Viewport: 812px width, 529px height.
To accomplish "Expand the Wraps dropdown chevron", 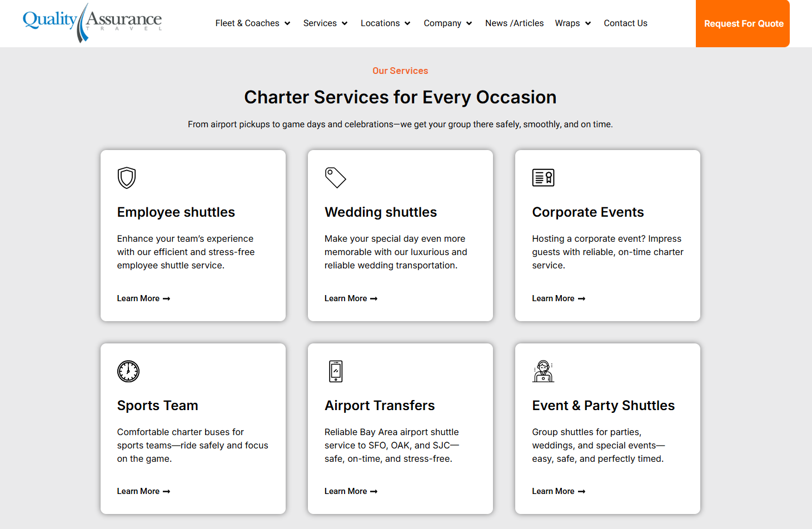I will (588, 23).
